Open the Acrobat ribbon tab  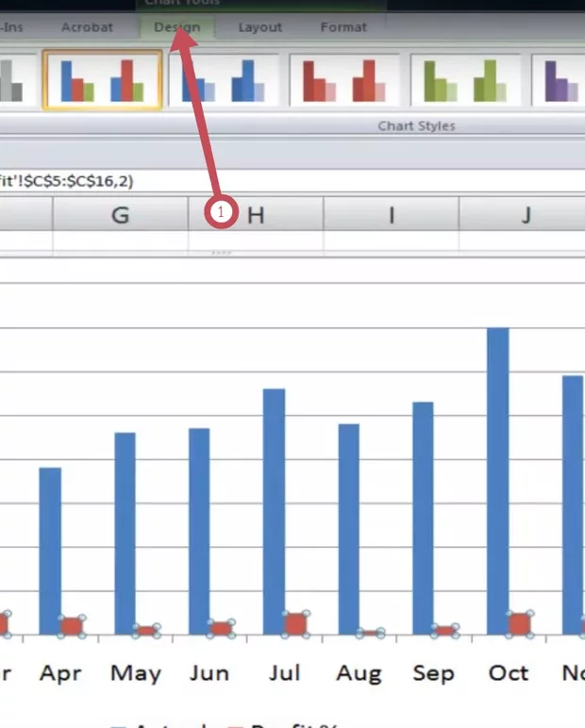(87, 27)
